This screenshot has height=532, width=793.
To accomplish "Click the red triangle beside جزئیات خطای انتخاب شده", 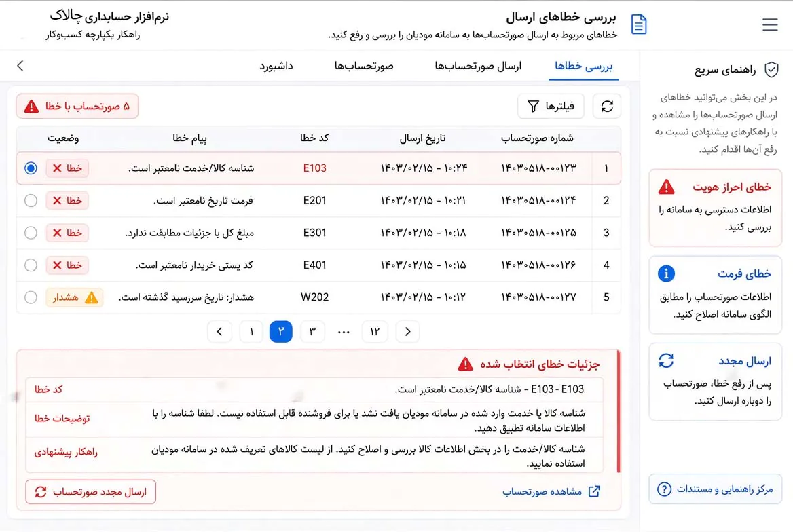I will click(465, 364).
